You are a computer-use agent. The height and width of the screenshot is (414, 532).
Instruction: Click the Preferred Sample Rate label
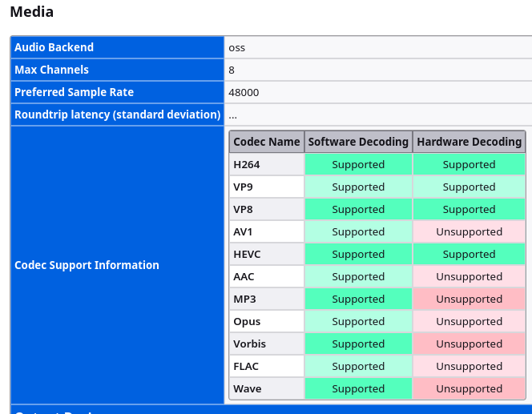(x=74, y=92)
